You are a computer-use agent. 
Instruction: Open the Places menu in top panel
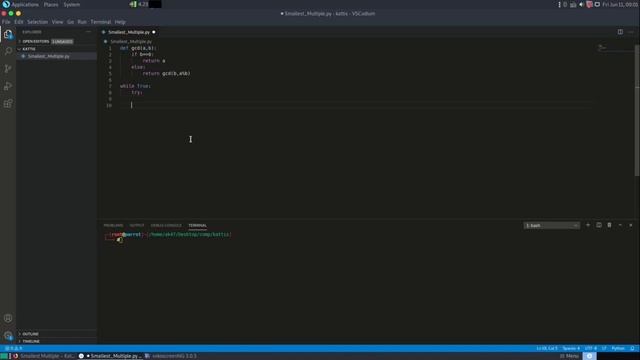51,4
